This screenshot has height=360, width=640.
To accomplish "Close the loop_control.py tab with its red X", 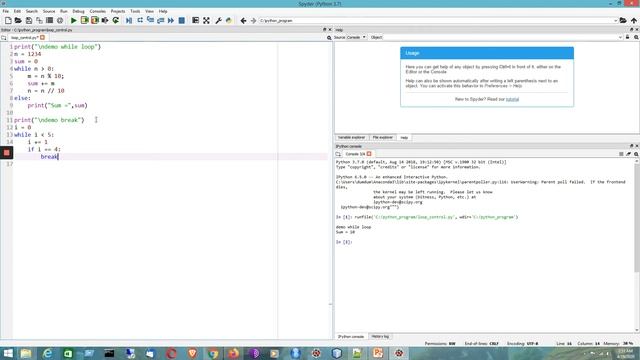I will (x=42, y=38).
